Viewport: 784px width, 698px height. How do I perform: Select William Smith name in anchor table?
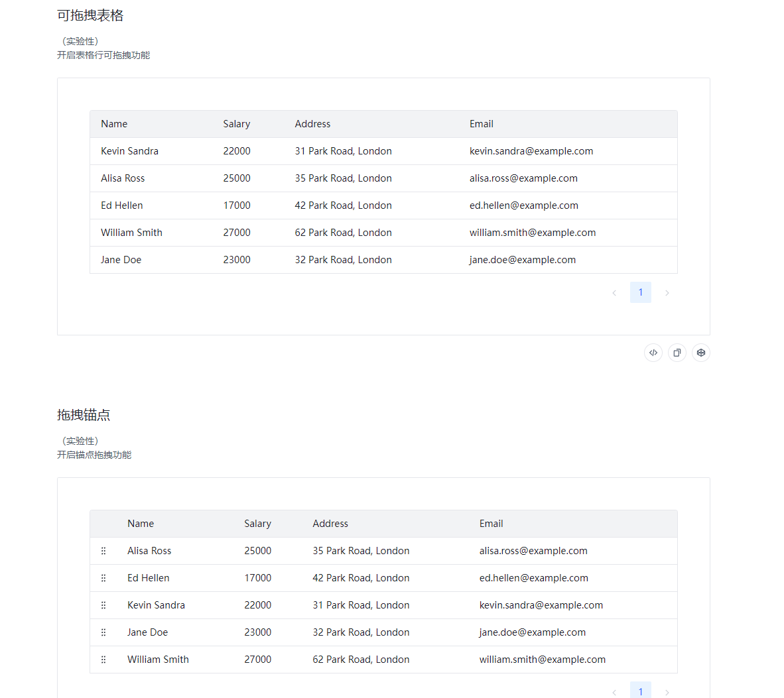pos(158,660)
